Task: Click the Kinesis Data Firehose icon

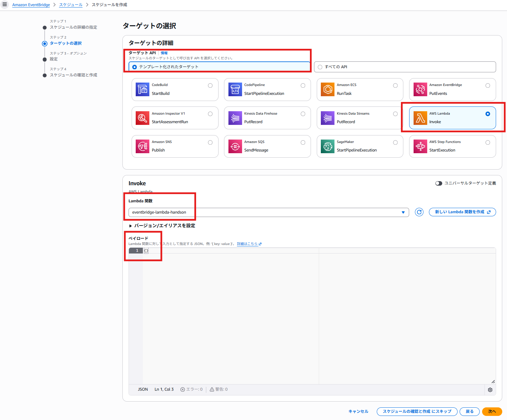Action: pos(235,118)
